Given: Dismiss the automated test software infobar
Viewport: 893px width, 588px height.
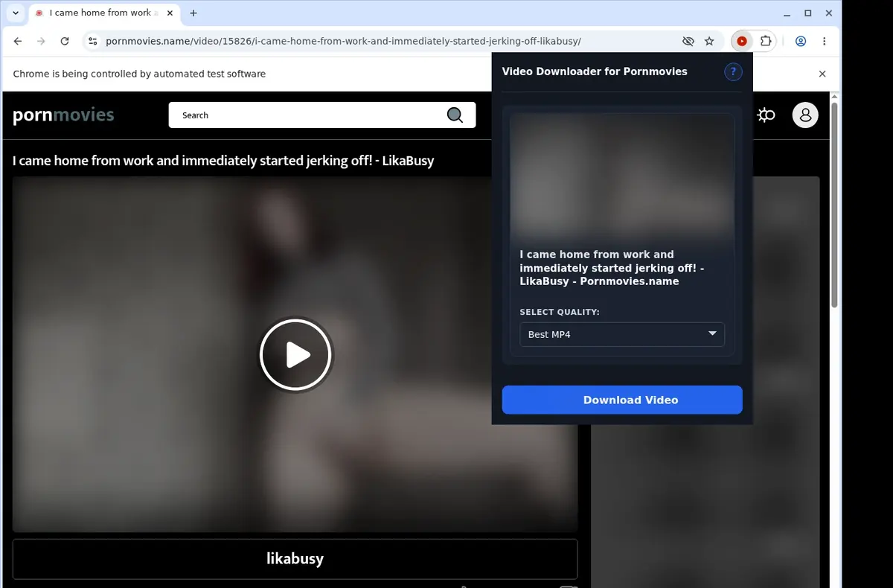Looking at the screenshot, I should click(x=822, y=74).
